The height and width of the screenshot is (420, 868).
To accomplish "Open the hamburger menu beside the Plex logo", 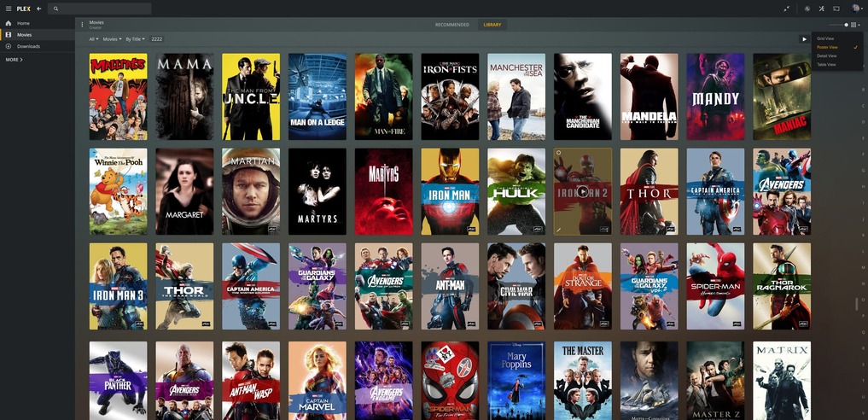I will 9,9.
